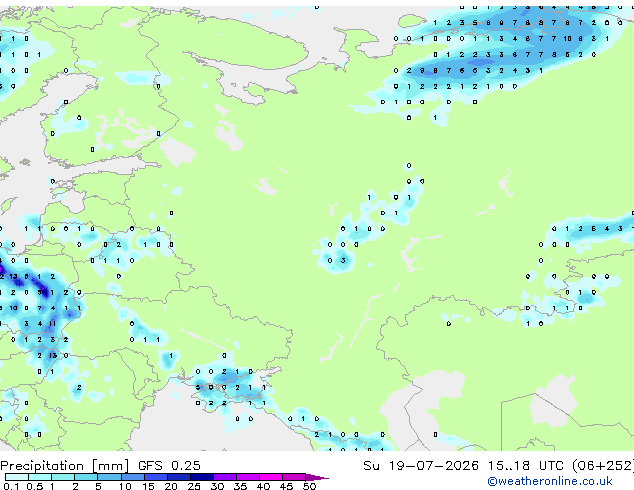Select the 10–15 mm blue legend swatch
This screenshot has height=490, width=634.
pos(133,477)
